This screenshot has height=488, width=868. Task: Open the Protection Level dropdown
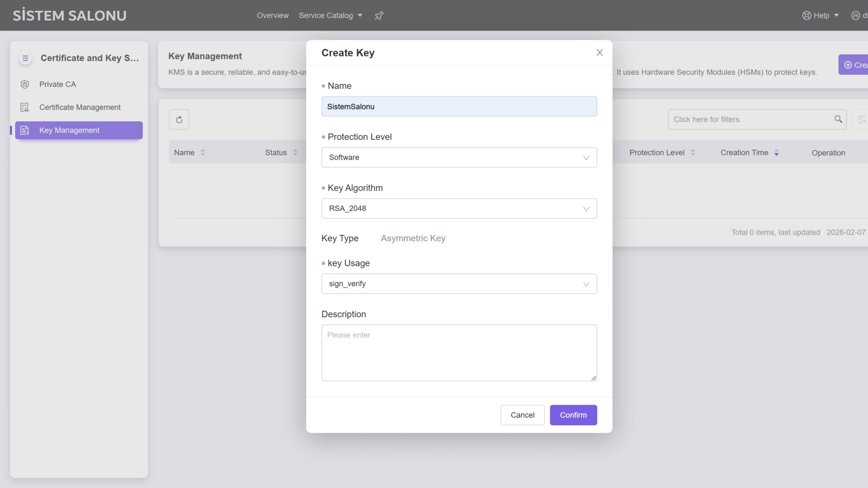(x=459, y=158)
